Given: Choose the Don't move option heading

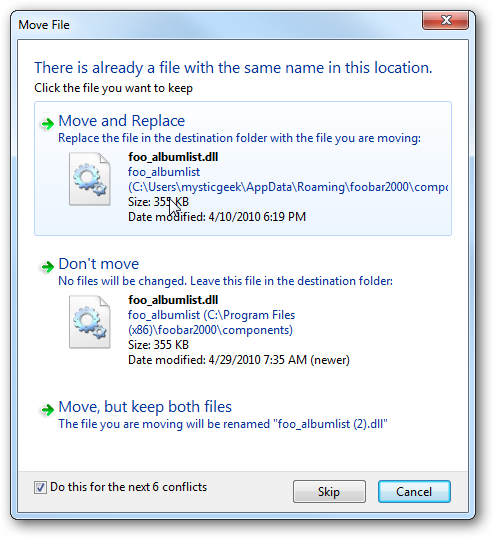Looking at the screenshot, I should [x=99, y=264].
